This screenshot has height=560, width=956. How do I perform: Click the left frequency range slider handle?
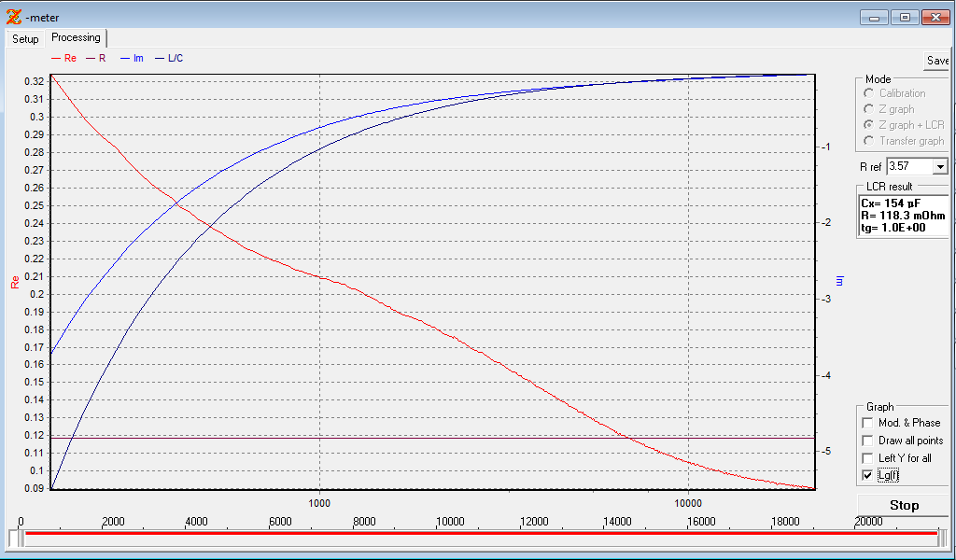coord(14,539)
